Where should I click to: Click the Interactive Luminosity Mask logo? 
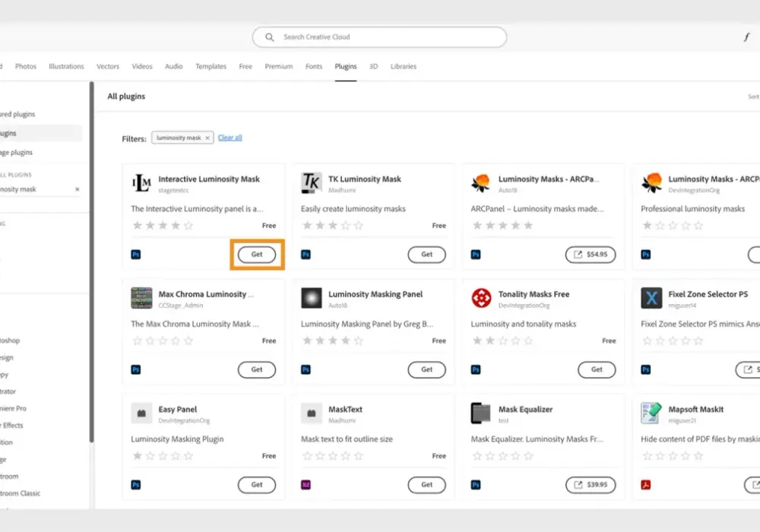click(141, 183)
